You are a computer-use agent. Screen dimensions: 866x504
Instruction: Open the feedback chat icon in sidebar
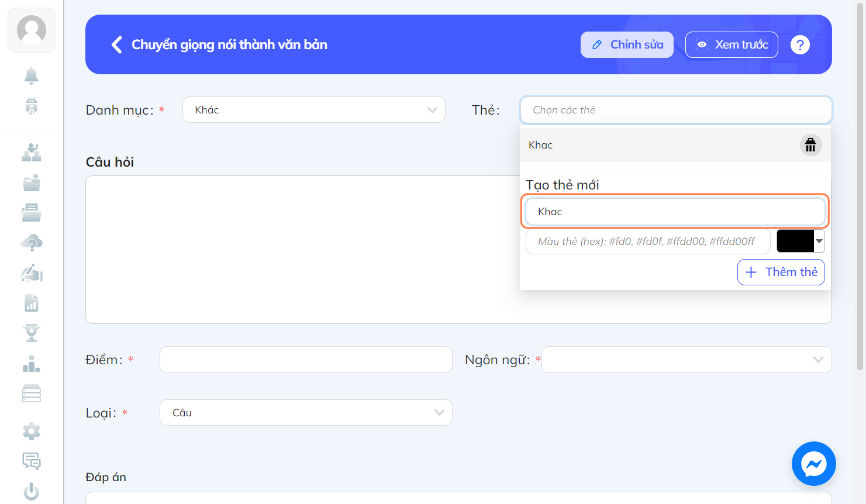[32, 461]
